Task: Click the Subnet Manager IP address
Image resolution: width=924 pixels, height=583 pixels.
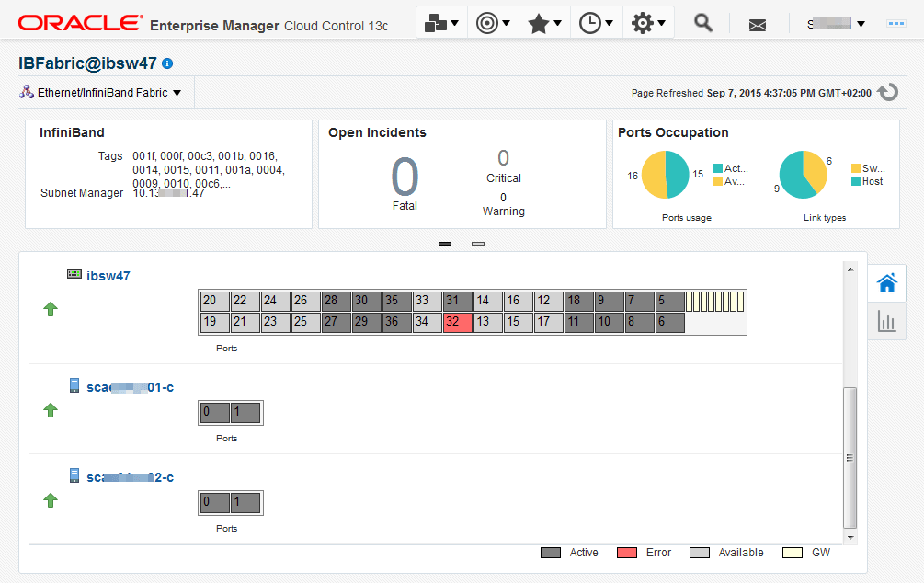Action: coord(168,193)
